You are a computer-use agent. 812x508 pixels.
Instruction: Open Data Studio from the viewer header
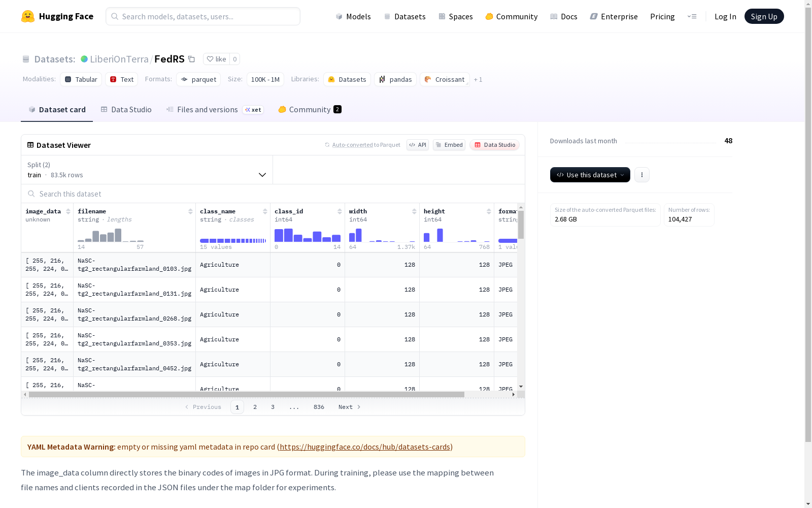(x=494, y=145)
